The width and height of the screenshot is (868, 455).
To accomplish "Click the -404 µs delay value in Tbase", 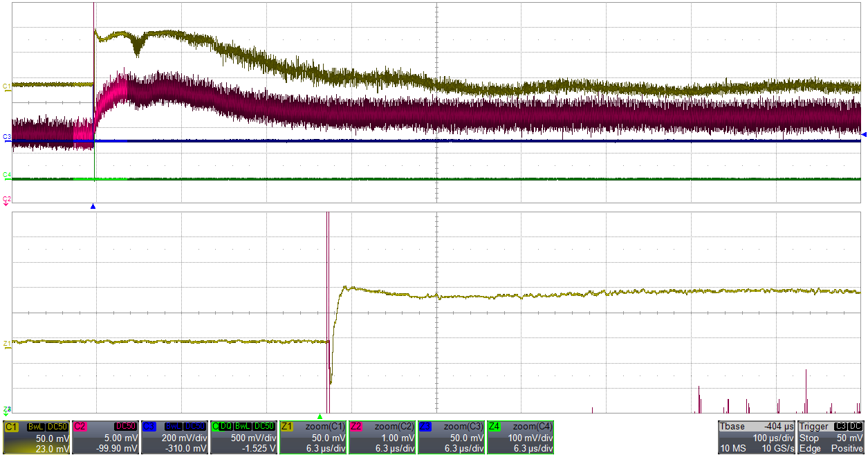I will coord(778,427).
